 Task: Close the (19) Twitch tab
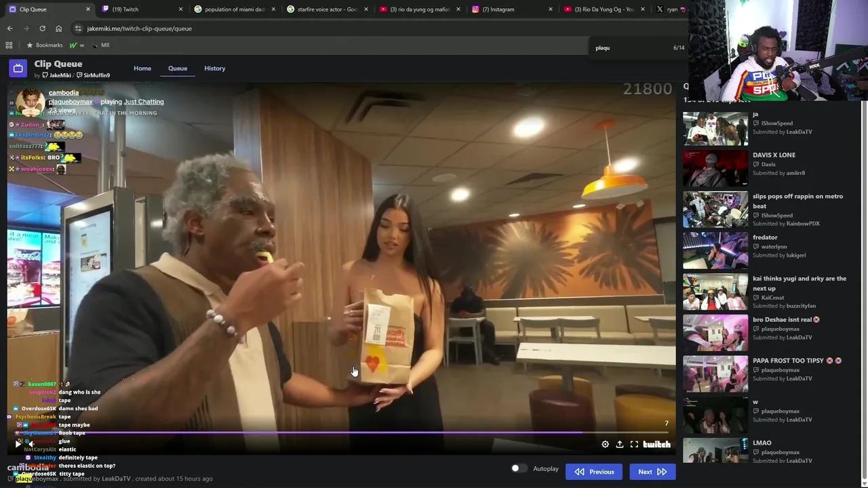[180, 9]
